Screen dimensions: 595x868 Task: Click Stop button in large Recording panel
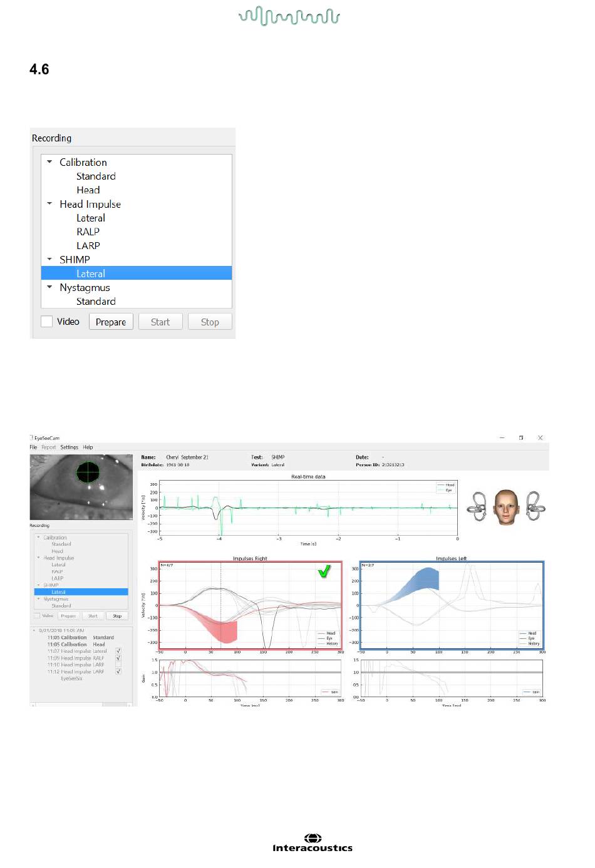(x=210, y=322)
